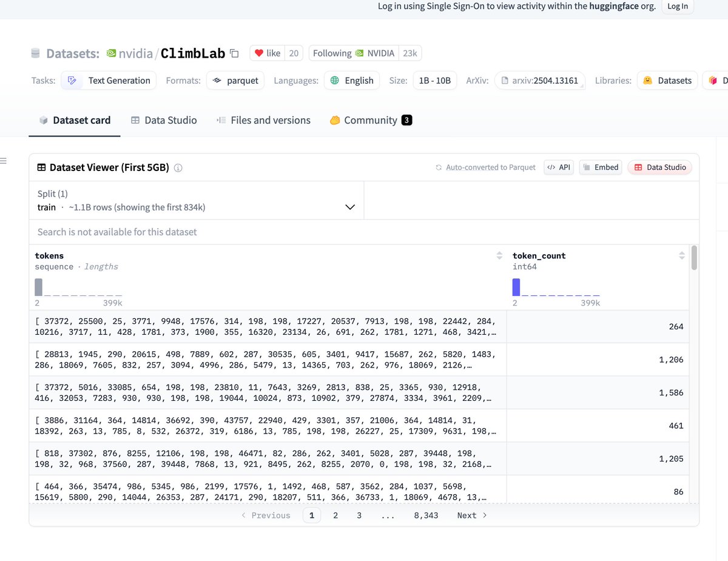This screenshot has width=728, height=561.
Task: Click the tokens lengths histogram bar
Action: click(x=39, y=287)
